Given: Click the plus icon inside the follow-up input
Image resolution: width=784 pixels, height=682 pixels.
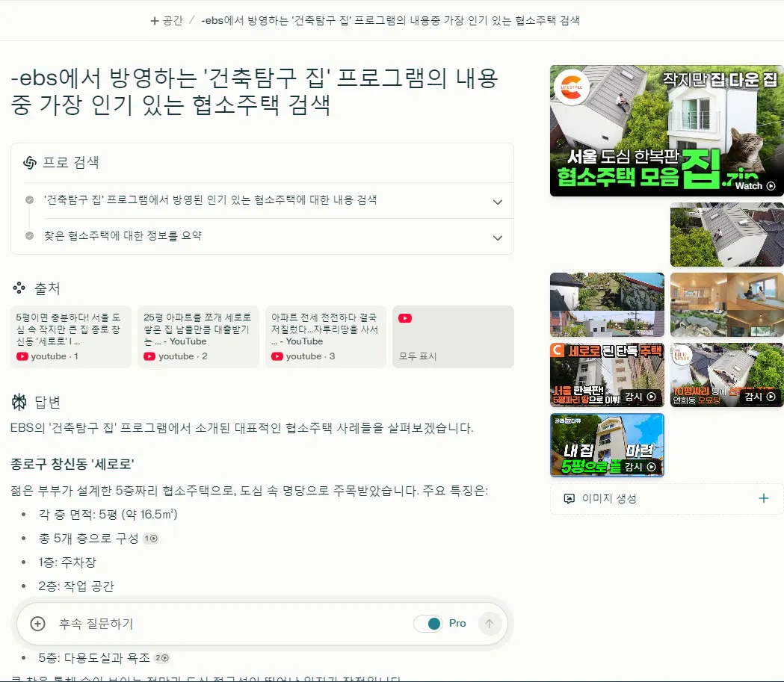Looking at the screenshot, I should 37,623.
